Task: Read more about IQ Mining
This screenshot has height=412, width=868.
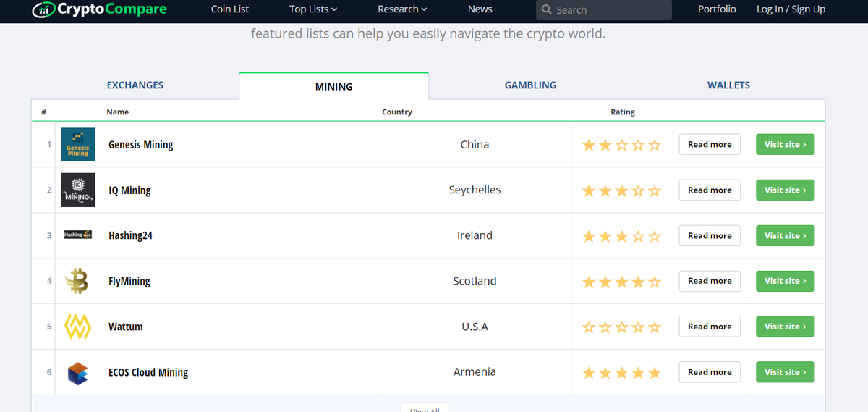Action: click(x=710, y=190)
